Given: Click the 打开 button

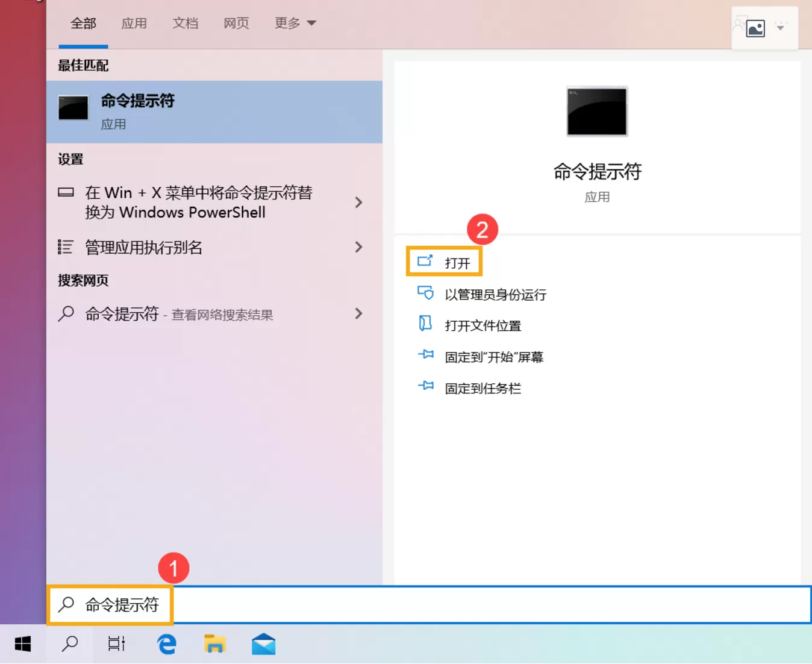Looking at the screenshot, I should [444, 262].
